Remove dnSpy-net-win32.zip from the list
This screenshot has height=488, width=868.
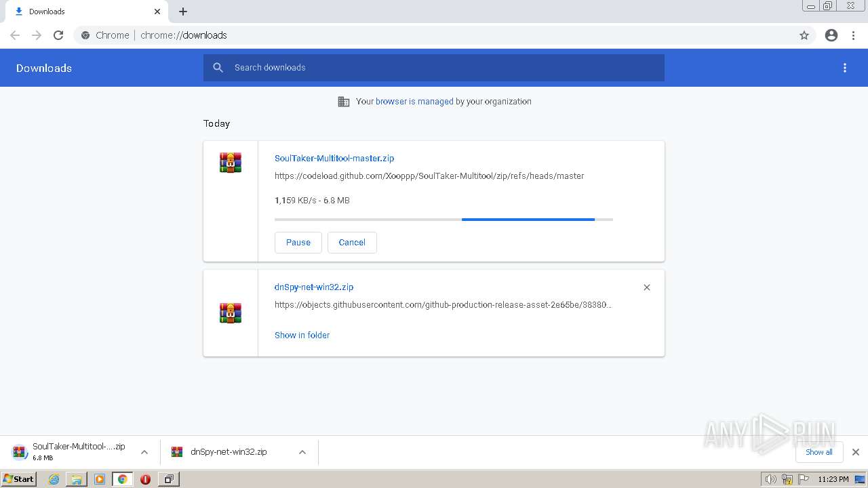pyautogui.click(x=647, y=287)
